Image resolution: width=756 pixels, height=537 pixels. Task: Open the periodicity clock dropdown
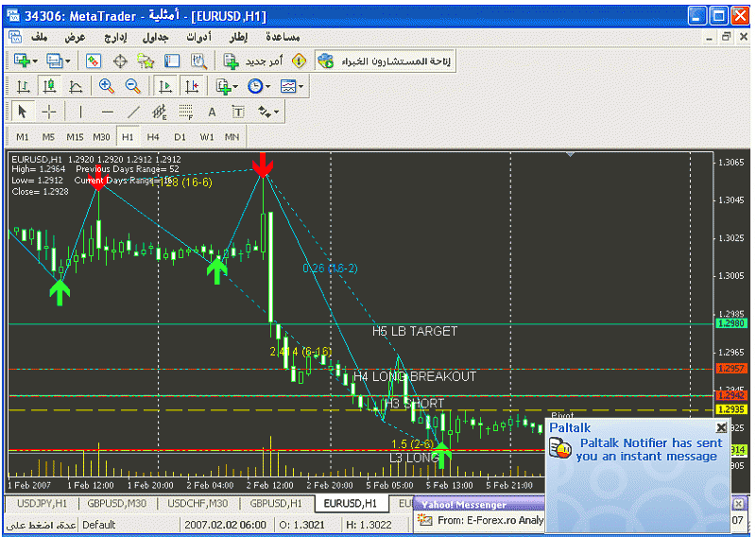pyautogui.click(x=268, y=86)
